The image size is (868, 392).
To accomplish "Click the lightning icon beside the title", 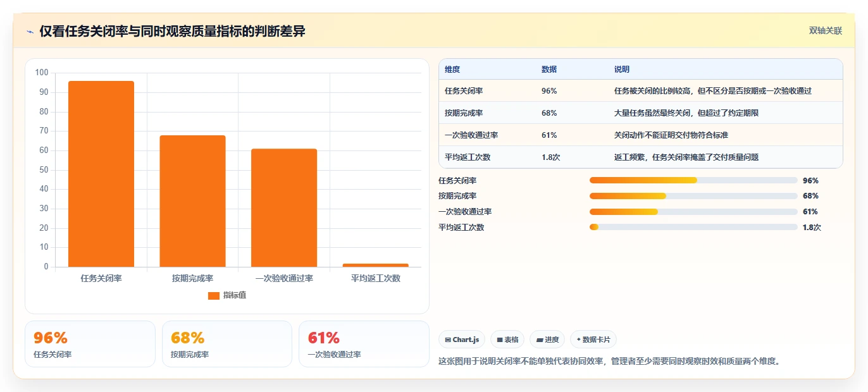I will tap(30, 31).
